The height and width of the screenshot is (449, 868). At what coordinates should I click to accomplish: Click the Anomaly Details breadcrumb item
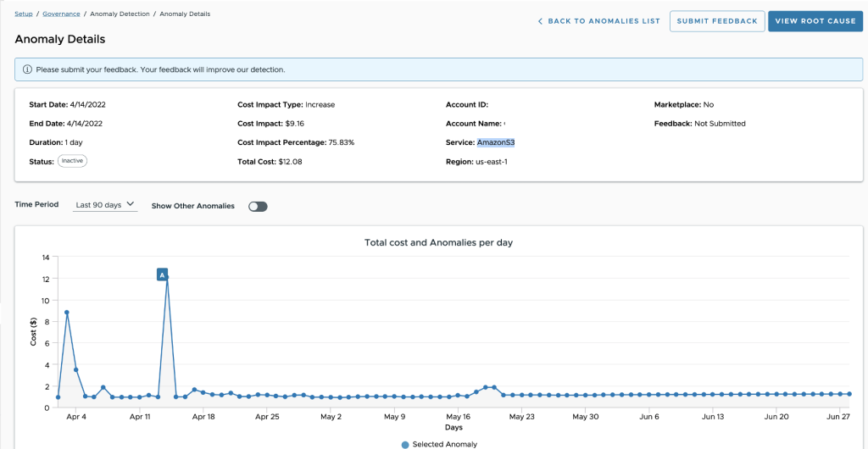pyautogui.click(x=185, y=14)
